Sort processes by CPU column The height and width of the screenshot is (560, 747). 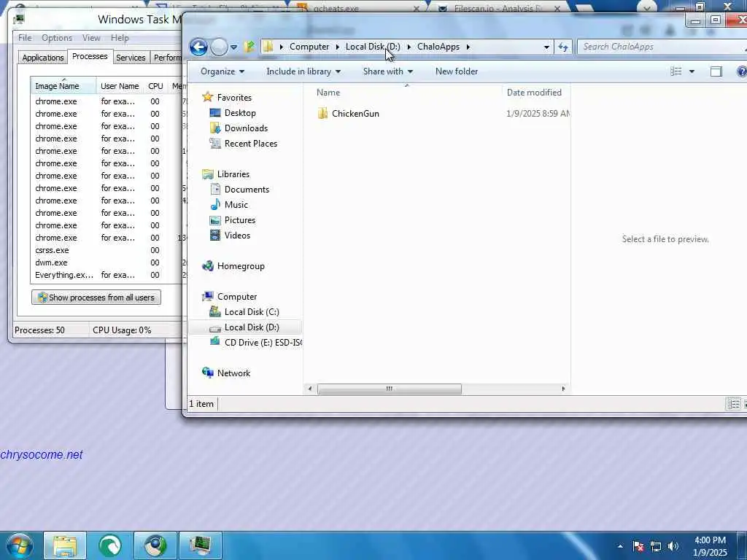(x=155, y=86)
